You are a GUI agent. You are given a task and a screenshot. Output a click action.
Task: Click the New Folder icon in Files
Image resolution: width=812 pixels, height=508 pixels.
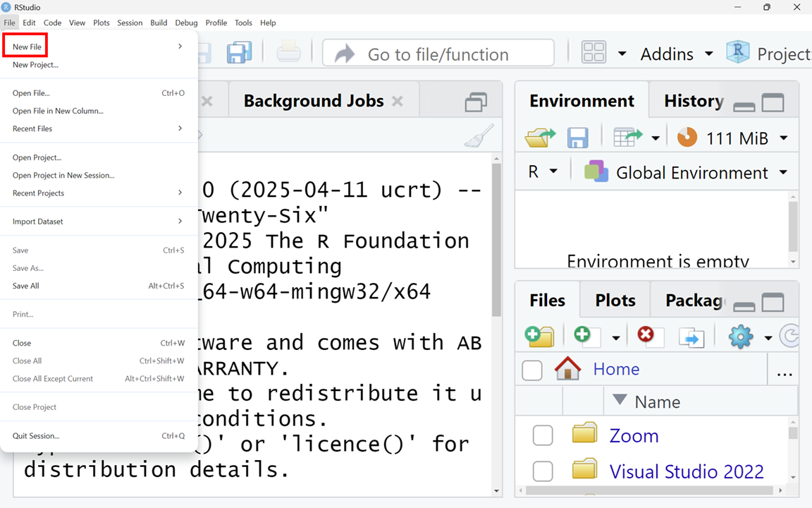click(539, 337)
